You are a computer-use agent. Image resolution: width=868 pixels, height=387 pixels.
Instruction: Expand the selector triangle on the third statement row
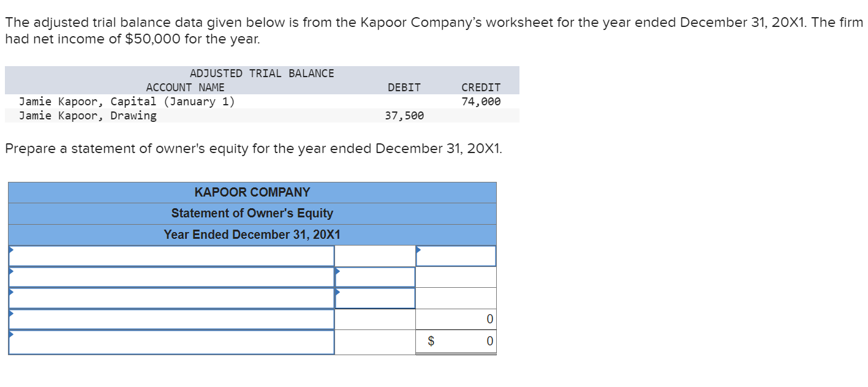(11, 293)
